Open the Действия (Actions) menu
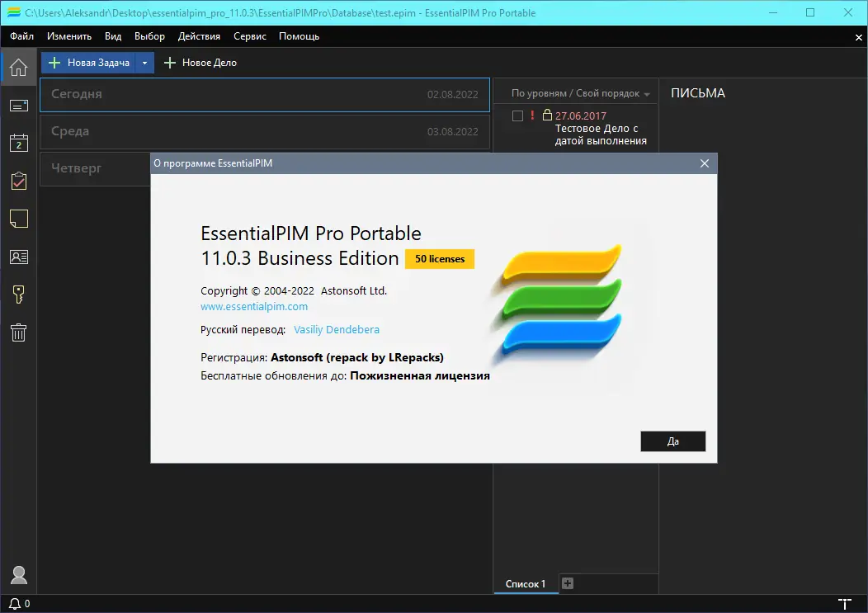This screenshot has width=868, height=613. 199,36
